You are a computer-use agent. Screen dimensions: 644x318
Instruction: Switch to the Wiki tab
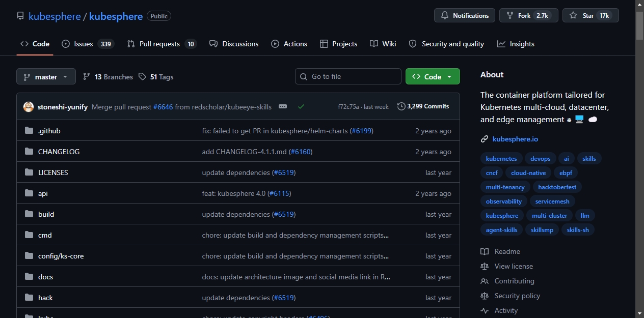(383, 44)
